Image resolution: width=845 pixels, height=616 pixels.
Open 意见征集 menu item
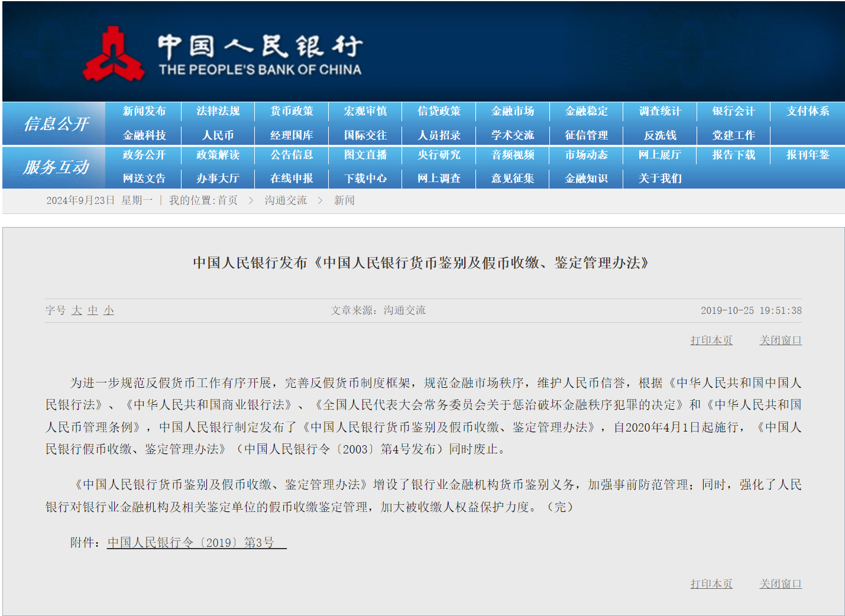click(x=513, y=179)
